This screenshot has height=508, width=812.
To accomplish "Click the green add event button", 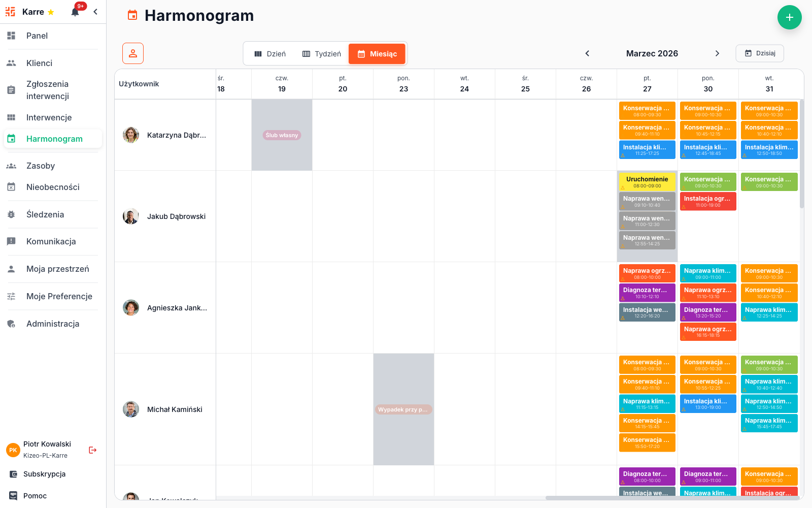I will [x=789, y=17].
